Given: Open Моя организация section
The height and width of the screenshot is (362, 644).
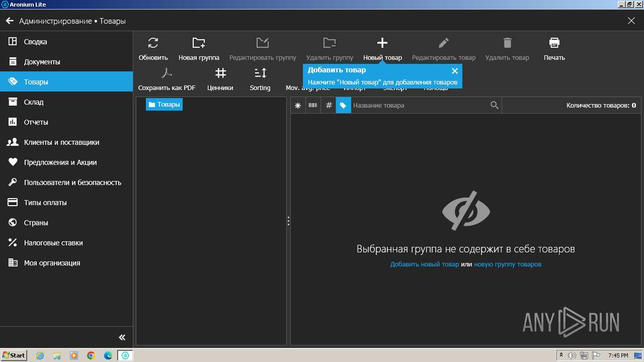Looking at the screenshot, I should click(66, 263).
